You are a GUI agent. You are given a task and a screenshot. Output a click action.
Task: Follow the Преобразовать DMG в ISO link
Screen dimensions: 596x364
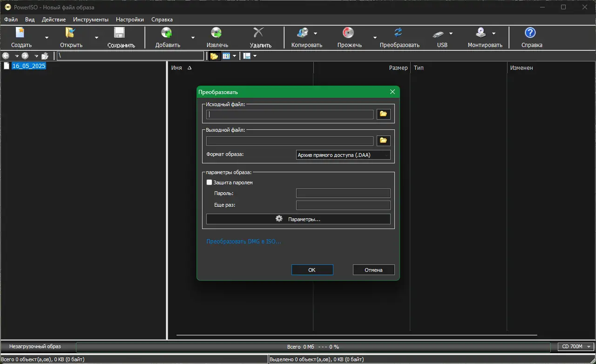pyautogui.click(x=244, y=242)
